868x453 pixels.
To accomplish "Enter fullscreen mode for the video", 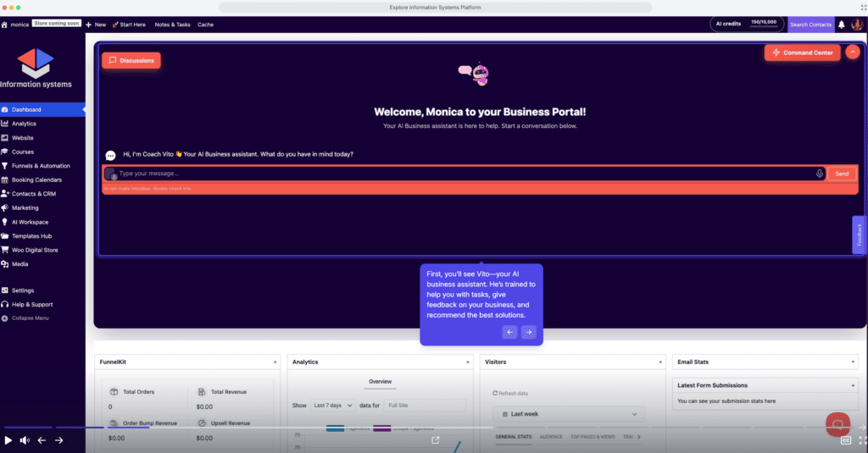I will (x=862, y=440).
